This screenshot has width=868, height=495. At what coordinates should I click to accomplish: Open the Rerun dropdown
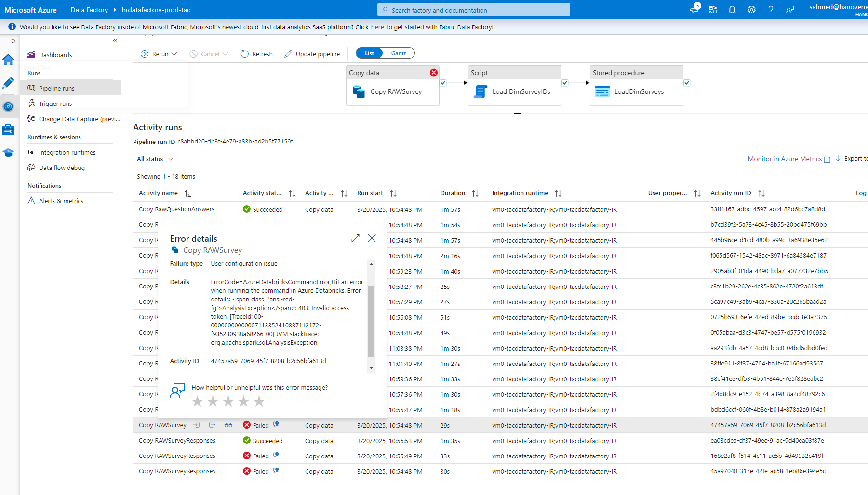click(x=159, y=54)
